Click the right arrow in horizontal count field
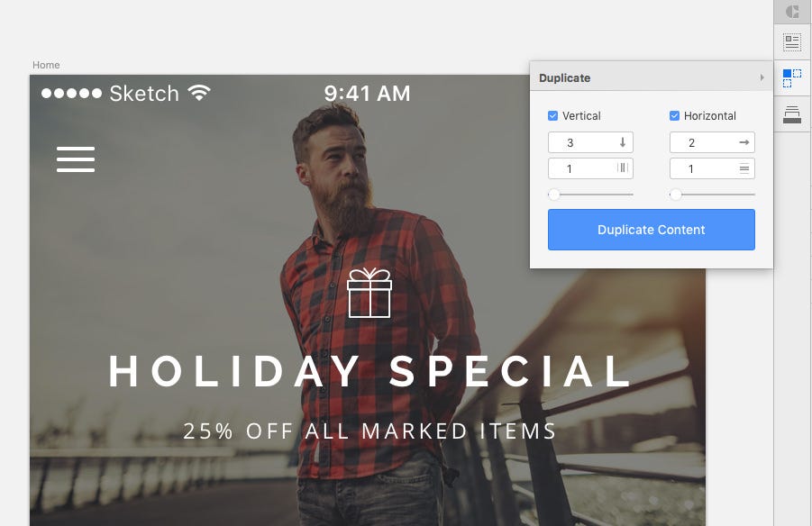This screenshot has height=526, width=812. pos(744,142)
